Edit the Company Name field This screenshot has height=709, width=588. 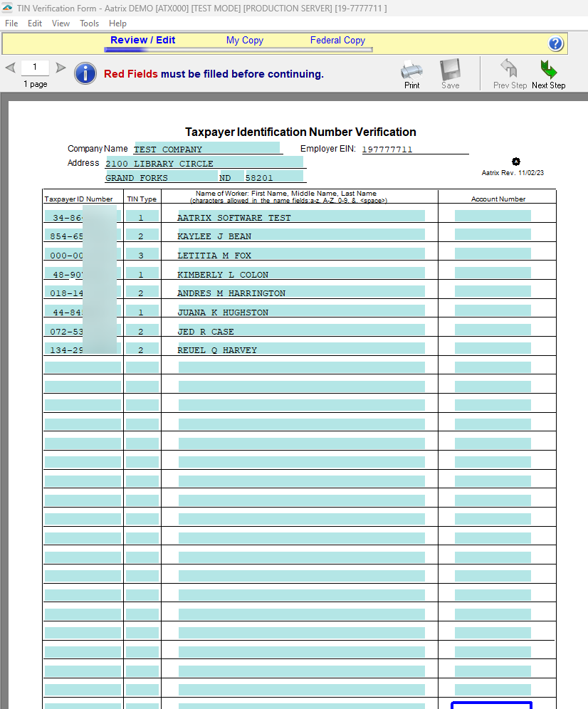206,149
